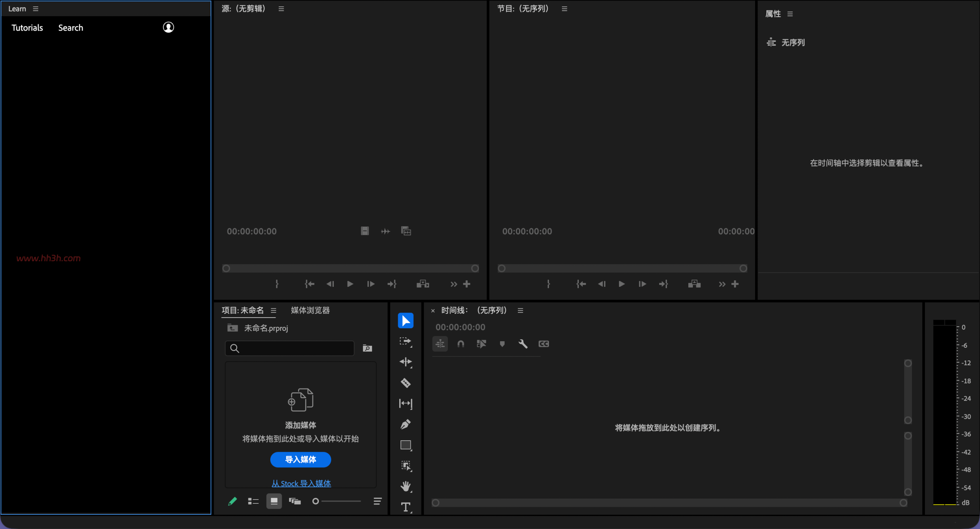The height and width of the screenshot is (529, 980).
Task: Select the dashed-box cursor tool above Hand
Action: [x=405, y=466]
